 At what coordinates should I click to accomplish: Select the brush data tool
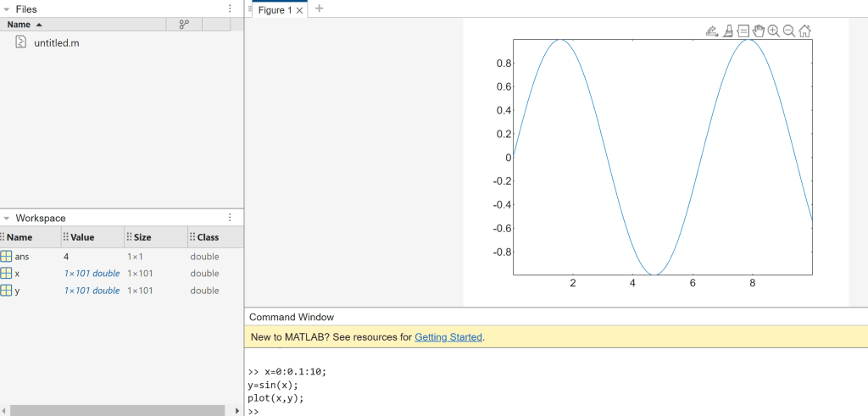(727, 31)
